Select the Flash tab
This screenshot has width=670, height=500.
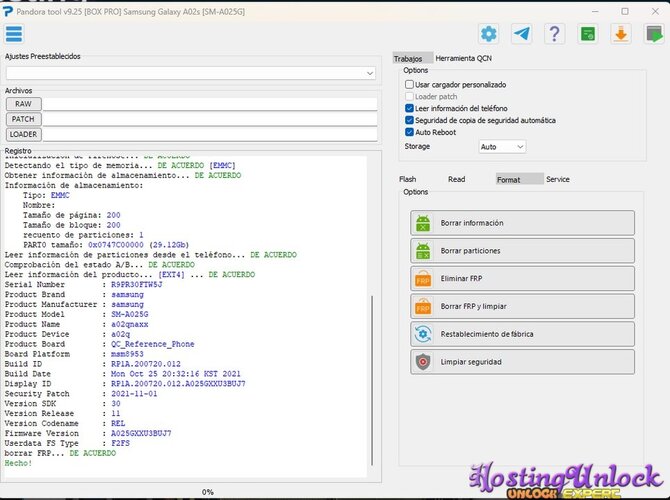[408, 179]
